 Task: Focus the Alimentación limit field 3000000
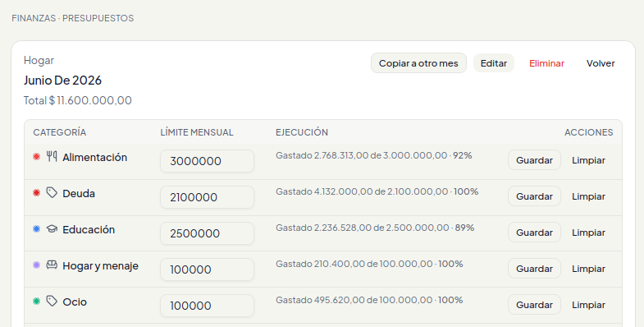pyautogui.click(x=207, y=161)
